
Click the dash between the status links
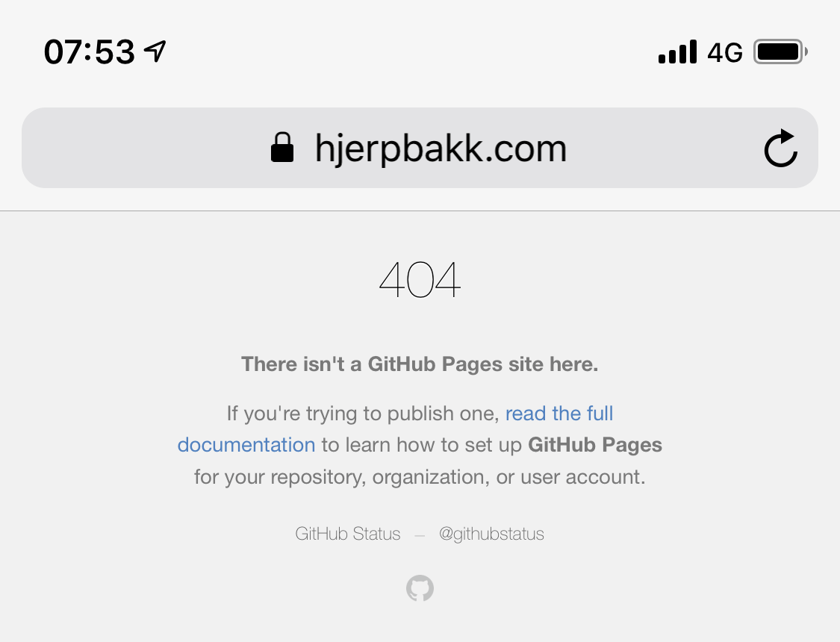point(420,535)
